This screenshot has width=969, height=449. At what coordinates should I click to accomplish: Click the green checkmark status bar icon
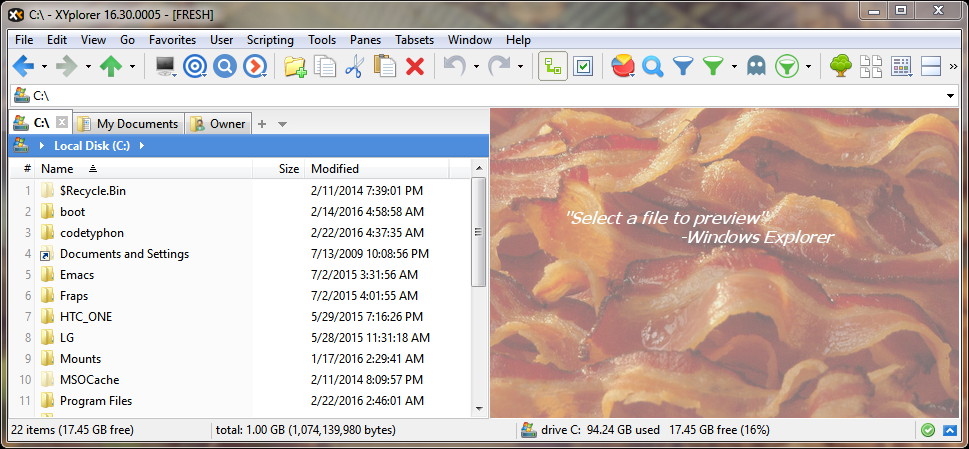[x=928, y=430]
